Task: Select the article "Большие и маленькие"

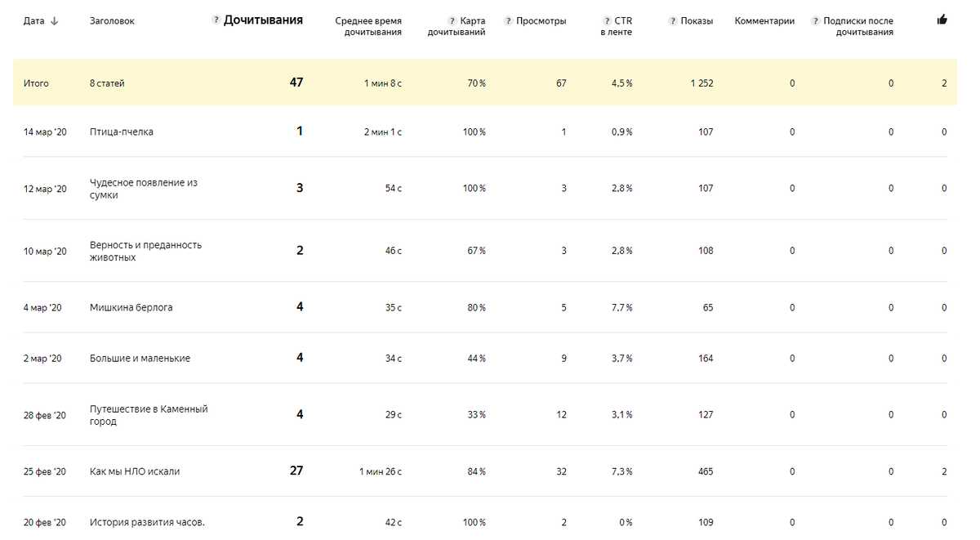Action: [140, 359]
